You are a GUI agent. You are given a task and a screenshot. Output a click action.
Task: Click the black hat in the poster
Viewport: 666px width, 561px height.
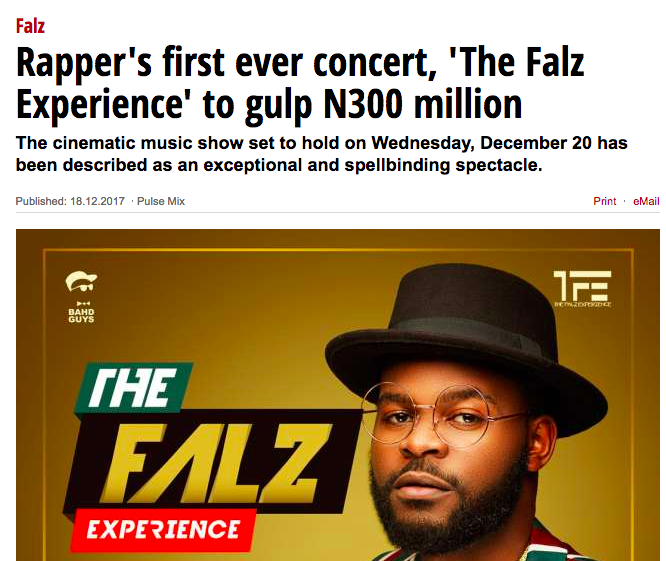pos(466,342)
